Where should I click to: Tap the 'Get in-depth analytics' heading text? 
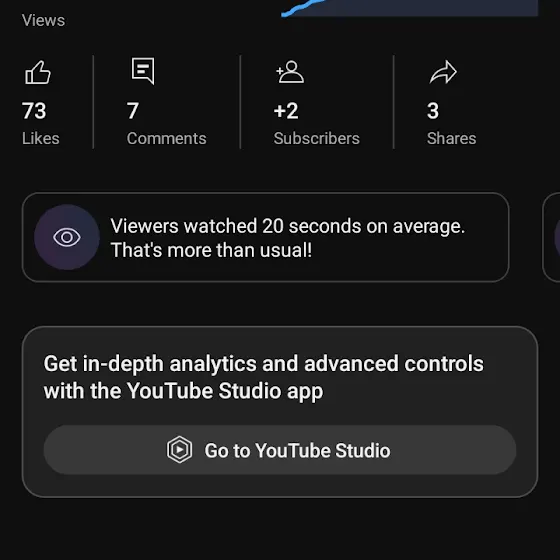(x=264, y=377)
